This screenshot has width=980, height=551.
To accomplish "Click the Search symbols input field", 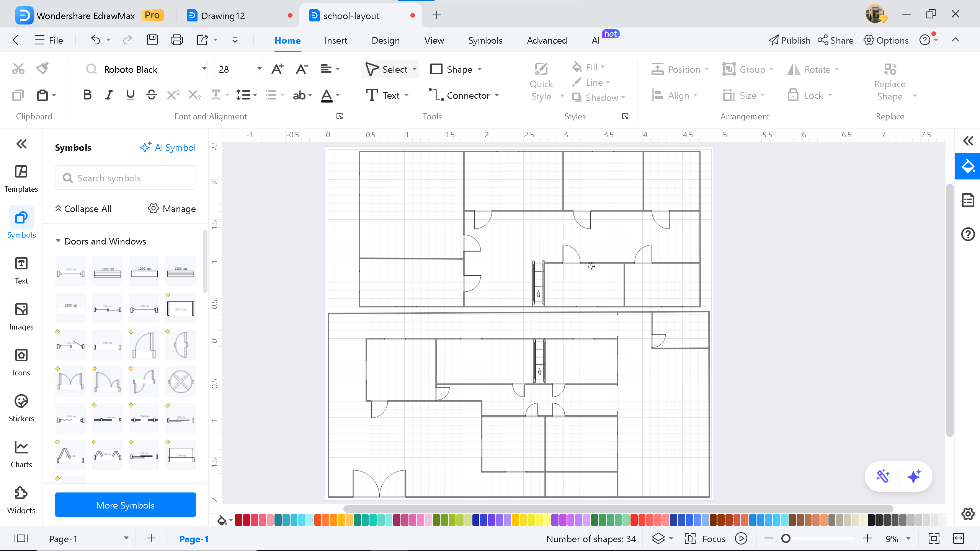I will tap(126, 178).
